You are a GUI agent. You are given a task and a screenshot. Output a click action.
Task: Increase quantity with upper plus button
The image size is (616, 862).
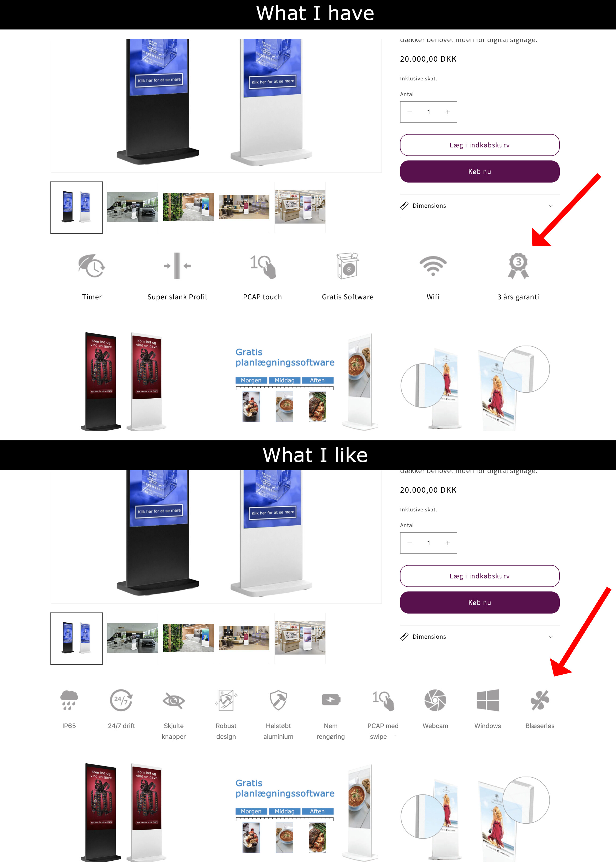click(x=448, y=112)
